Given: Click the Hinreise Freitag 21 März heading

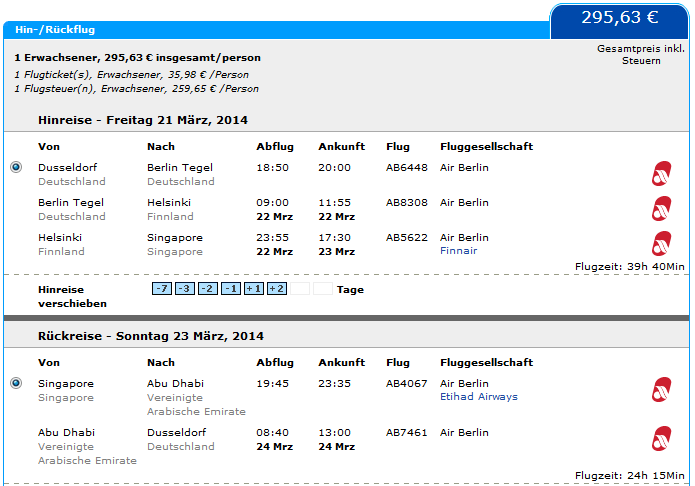Looking at the screenshot, I should click(x=143, y=120).
